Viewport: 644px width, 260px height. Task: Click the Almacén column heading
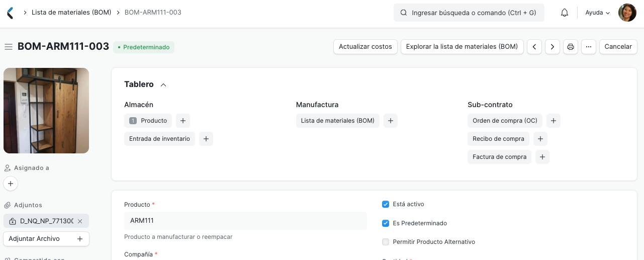(139, 105)
